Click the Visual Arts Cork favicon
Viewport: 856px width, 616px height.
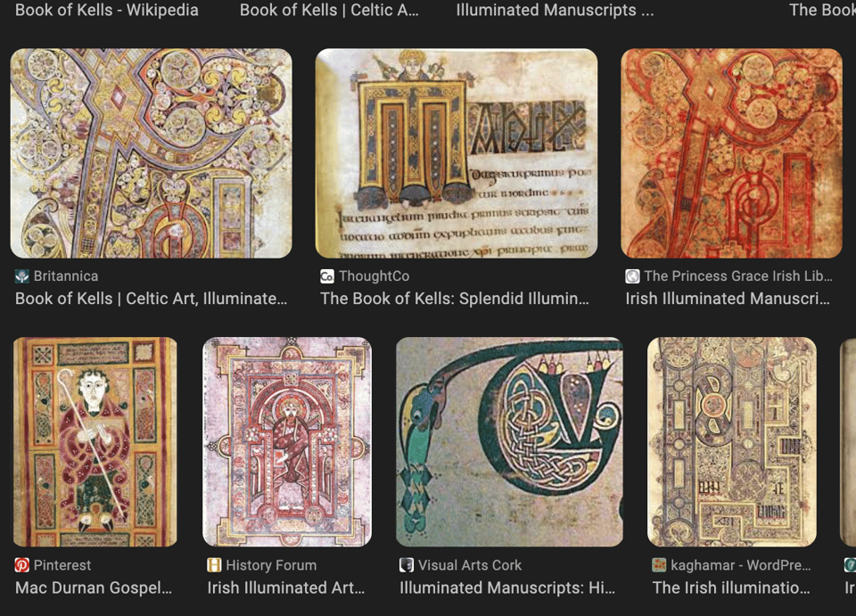(x=407, y=564)
